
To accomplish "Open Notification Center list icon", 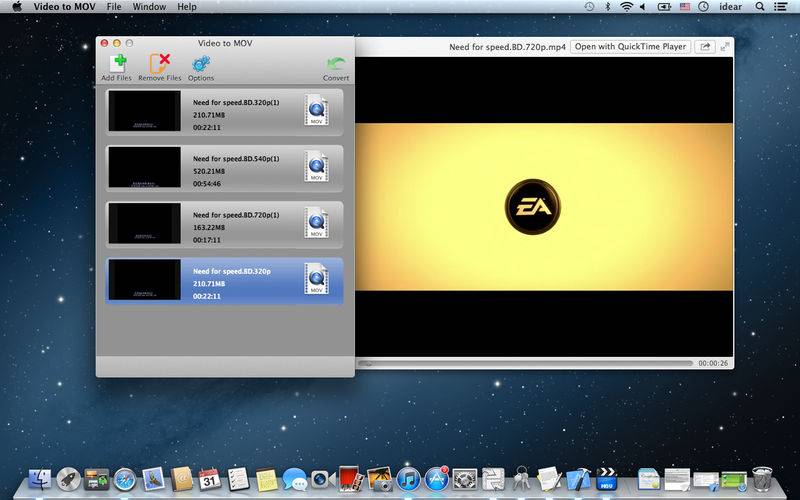I will pos(780,7).
